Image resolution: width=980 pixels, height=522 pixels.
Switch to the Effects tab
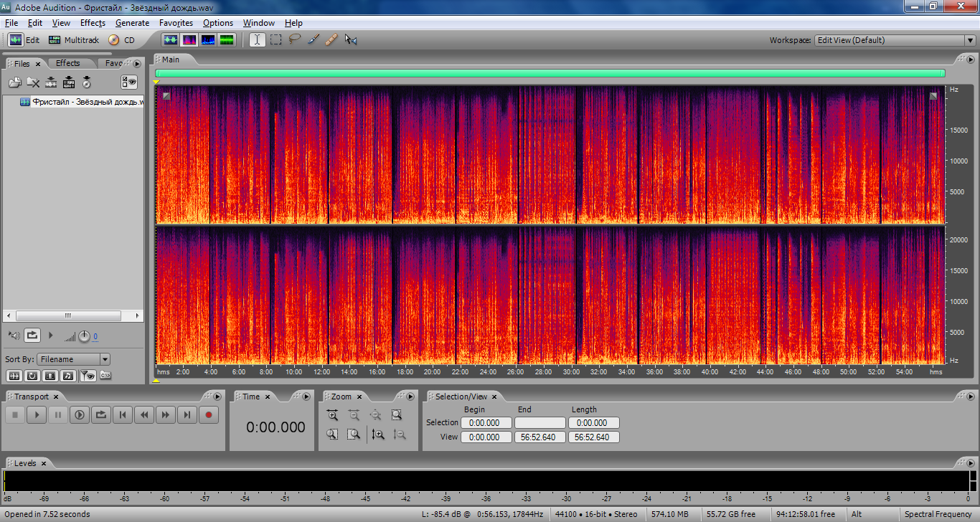point(68,63)
